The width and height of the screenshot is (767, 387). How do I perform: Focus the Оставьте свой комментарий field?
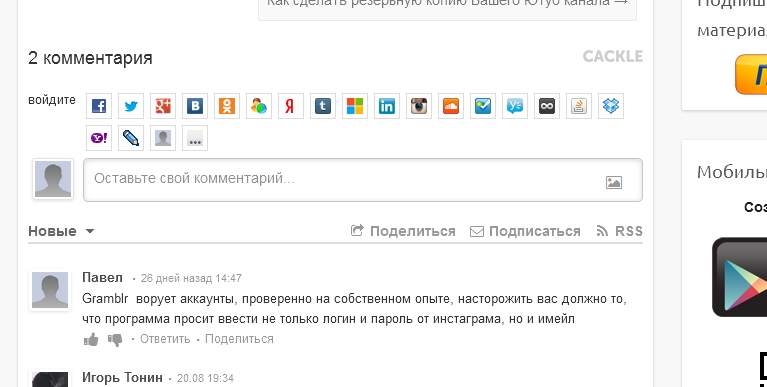click(363, 180)
